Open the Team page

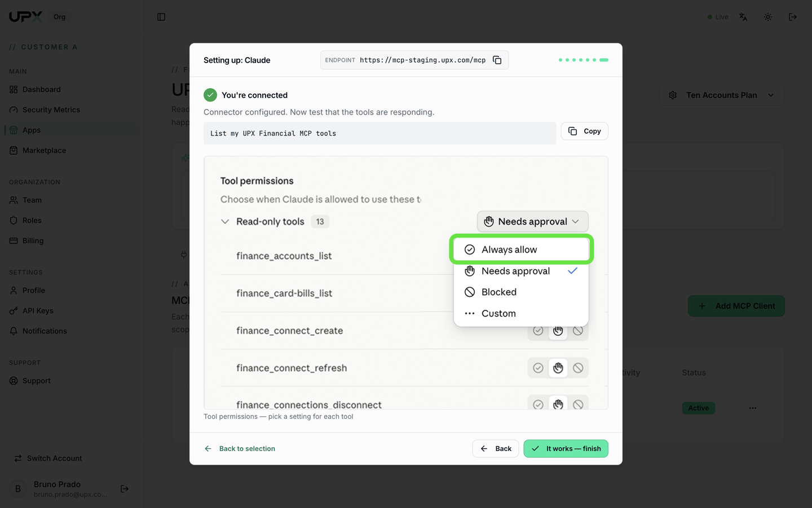click(72, 200)
